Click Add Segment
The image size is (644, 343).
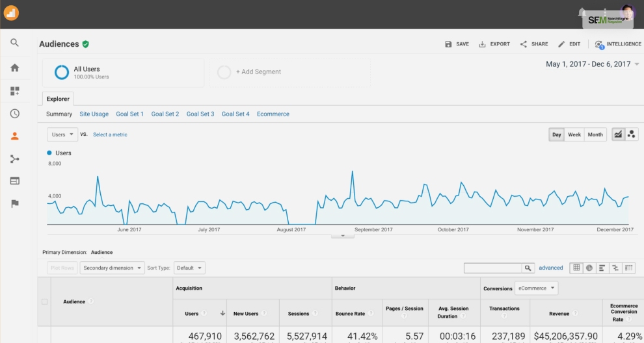click(290, 72)
